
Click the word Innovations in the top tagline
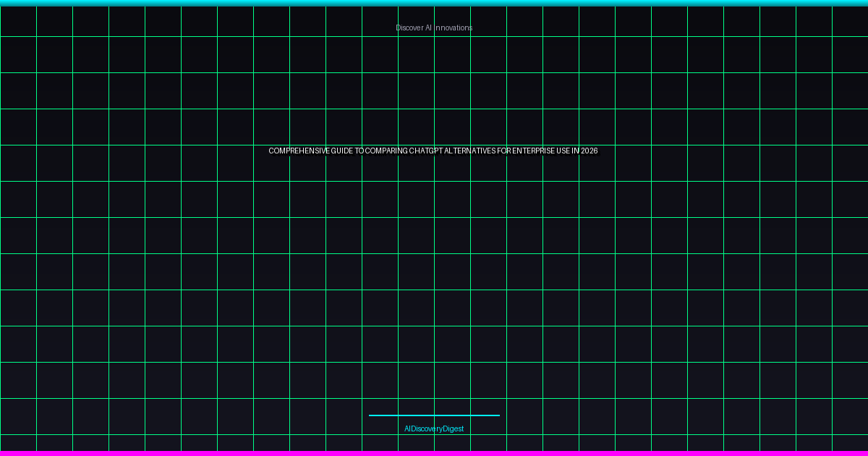[x=454, y=28]
